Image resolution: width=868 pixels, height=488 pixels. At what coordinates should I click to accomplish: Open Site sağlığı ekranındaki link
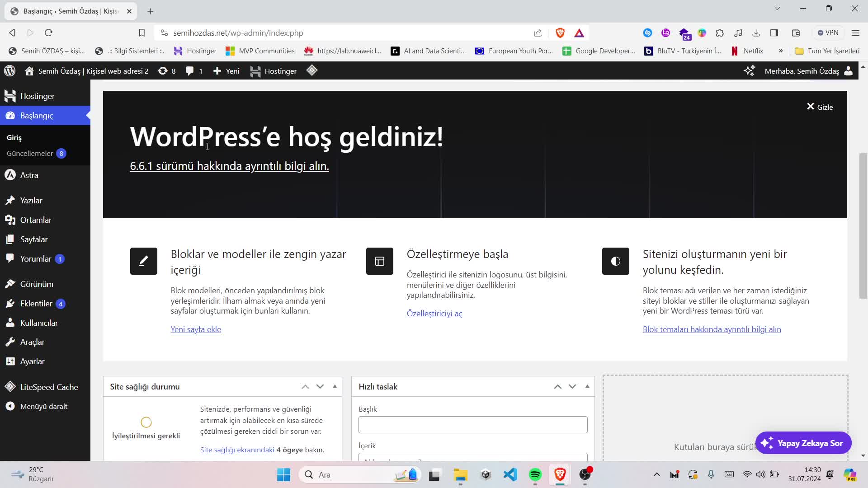pyautogui.click(x=237, y=449)
